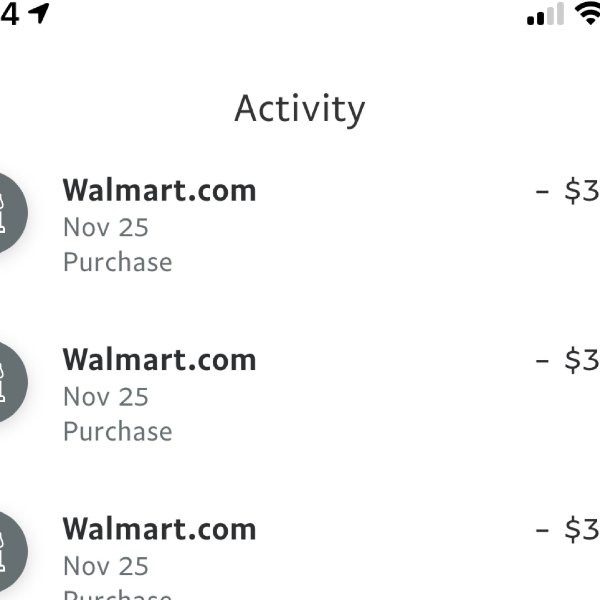
Task: Tap the Wi-Fi status icon
Action: pos(588,15)
